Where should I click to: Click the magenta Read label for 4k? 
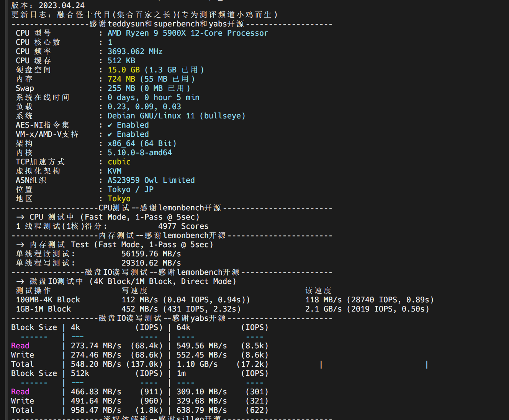20,346
